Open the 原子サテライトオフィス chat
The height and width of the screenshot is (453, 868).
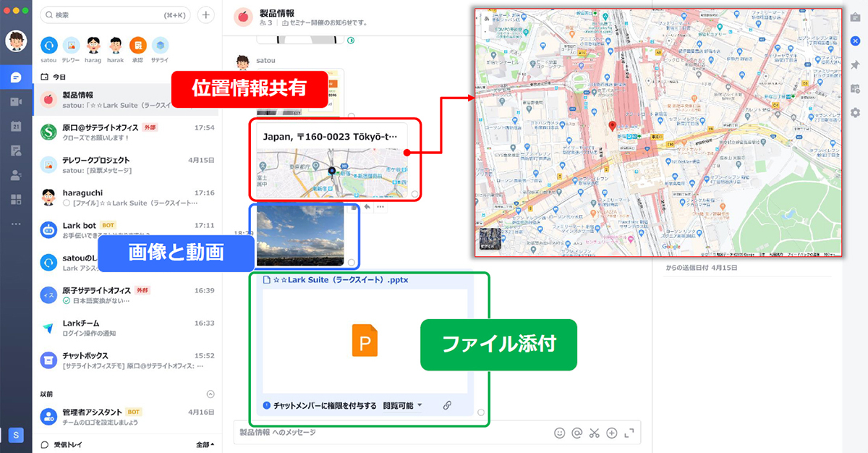coord(126,295)
